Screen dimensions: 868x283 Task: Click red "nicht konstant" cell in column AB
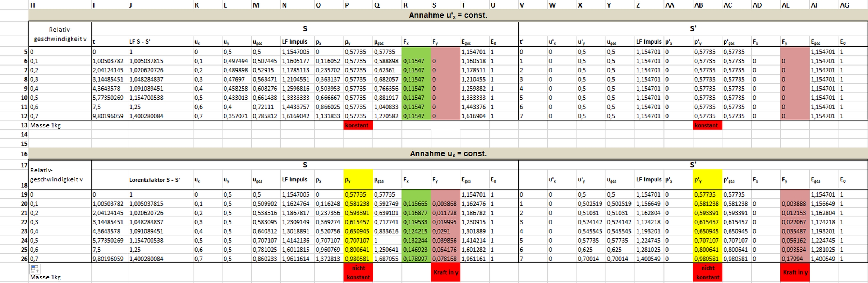(x=707, y=273)
